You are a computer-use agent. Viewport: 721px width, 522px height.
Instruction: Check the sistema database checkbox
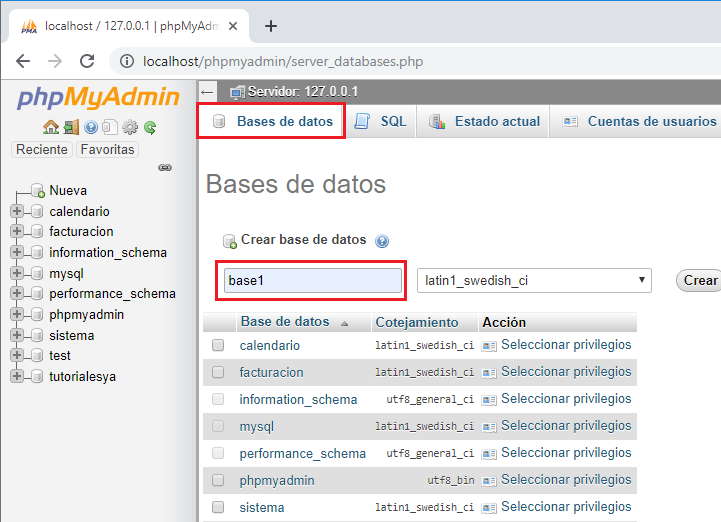[x=218, y=507]
